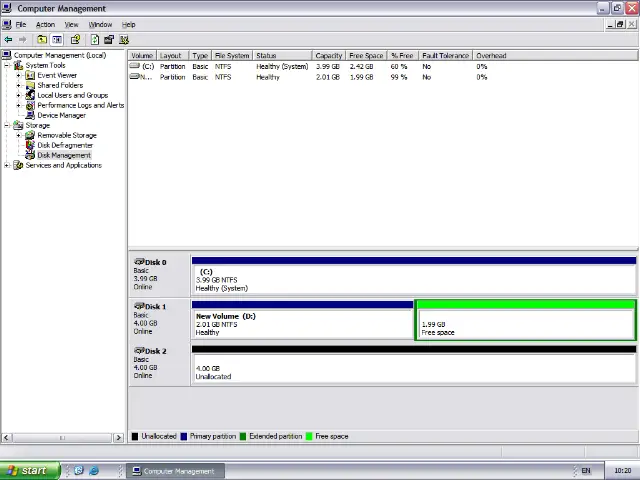Select Shared Folders in the tree
Viewport: 640px width, 480px height.
coord(60,85)
